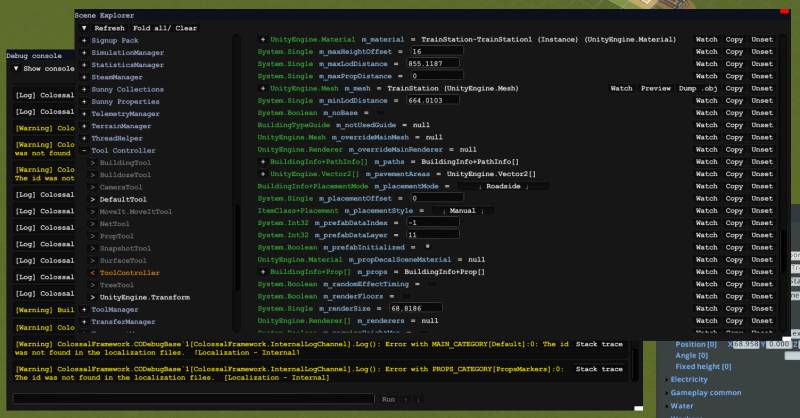Click the ThreadHelper tree entry
Image resolution: width=800 pixels, height=418 pixels.
(117, 138)
